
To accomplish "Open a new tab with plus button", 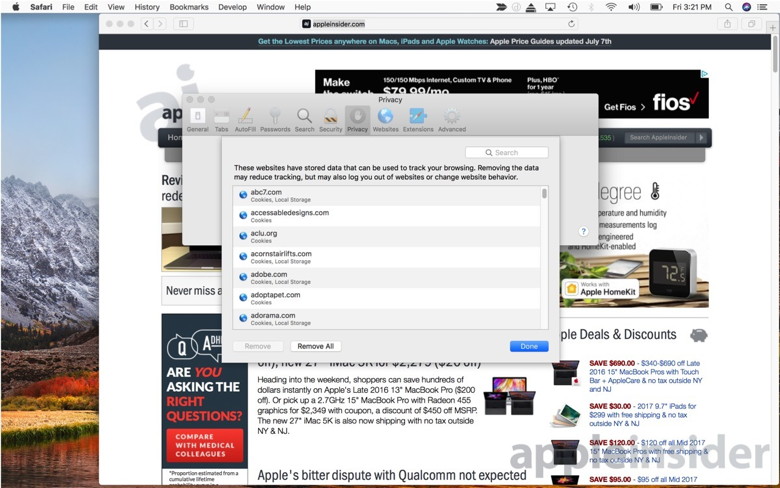I will (x=773, y=27).
